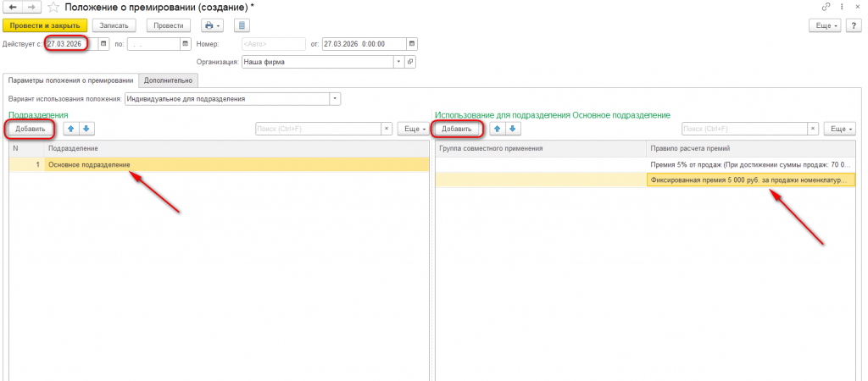Image resolution: width=868 pixels, height=381 pixels.
Task: Click the Подразделения search field
Action: click(x=319, y=129)
